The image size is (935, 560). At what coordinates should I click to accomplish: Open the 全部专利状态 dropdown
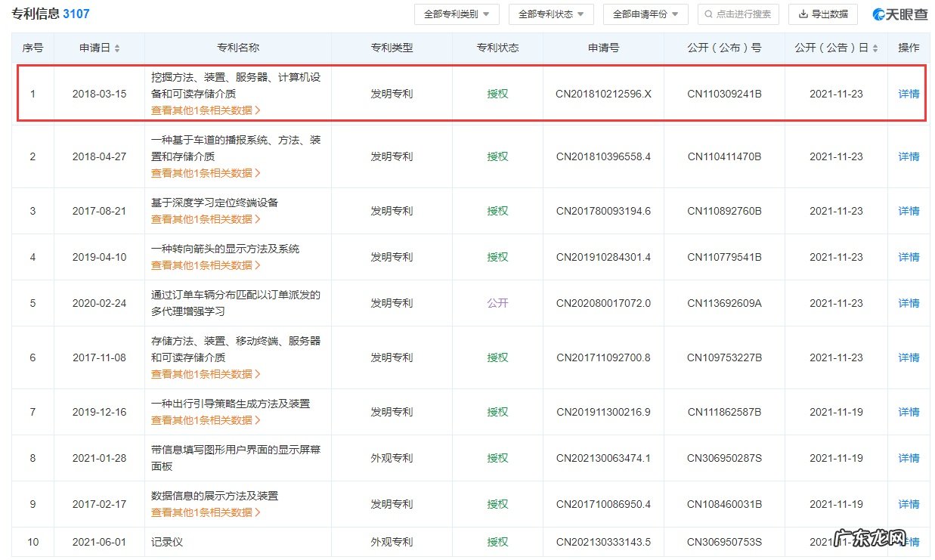click(551, 14)
